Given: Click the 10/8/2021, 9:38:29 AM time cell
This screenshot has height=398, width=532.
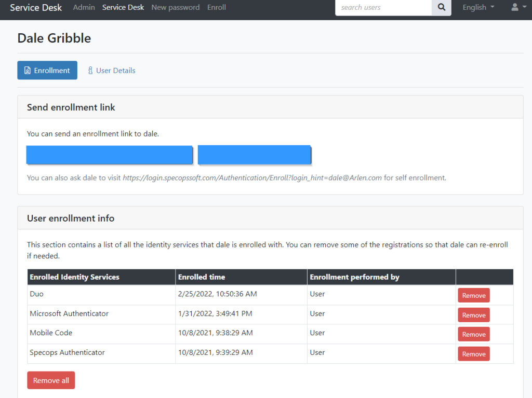Looking at the screenshot, I should 241,333.
